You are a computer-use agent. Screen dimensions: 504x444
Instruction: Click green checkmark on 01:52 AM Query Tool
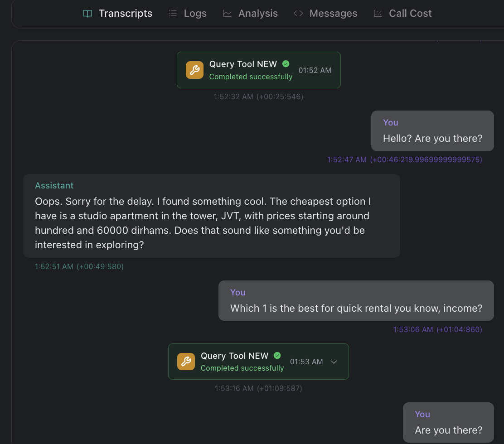point(286,64)
